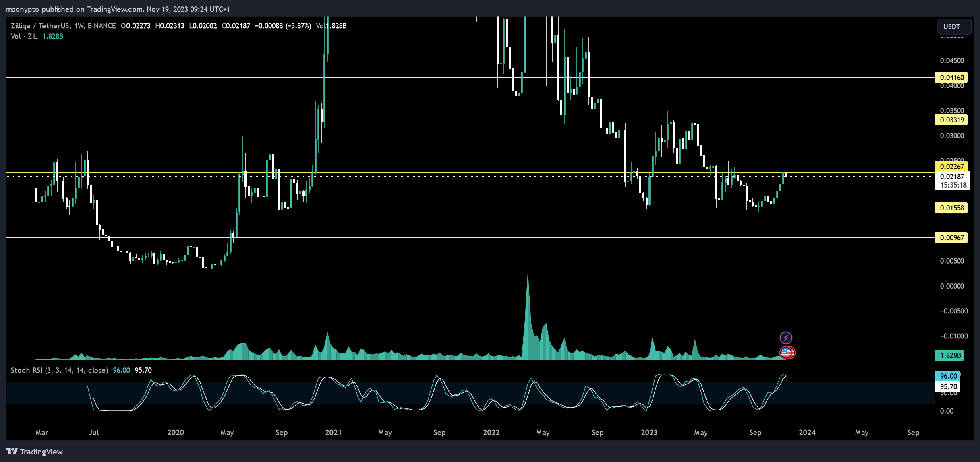Click the Zilliqa / TetherUS symbol title

[63, 26]
